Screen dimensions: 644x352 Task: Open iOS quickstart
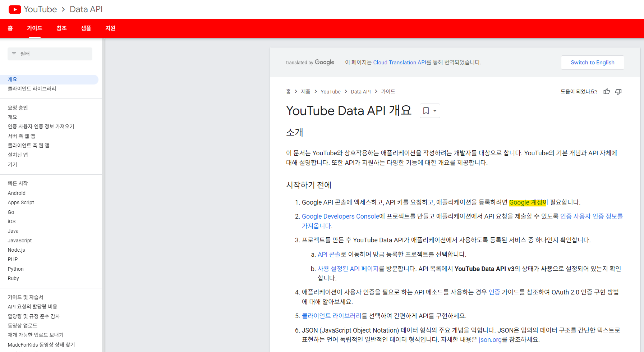(12, 222)
